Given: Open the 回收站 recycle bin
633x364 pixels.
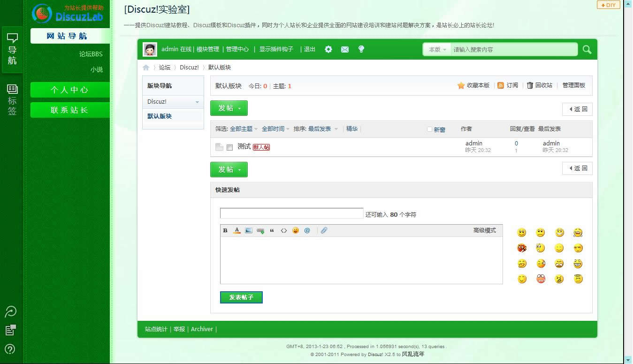Looking at the screenshot, I should click(x=540, y=85).
